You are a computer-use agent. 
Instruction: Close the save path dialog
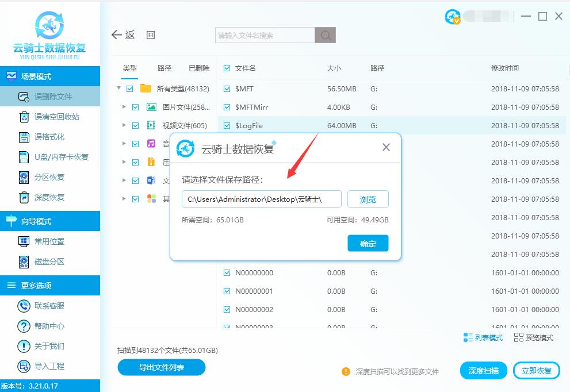click(386, 147)
